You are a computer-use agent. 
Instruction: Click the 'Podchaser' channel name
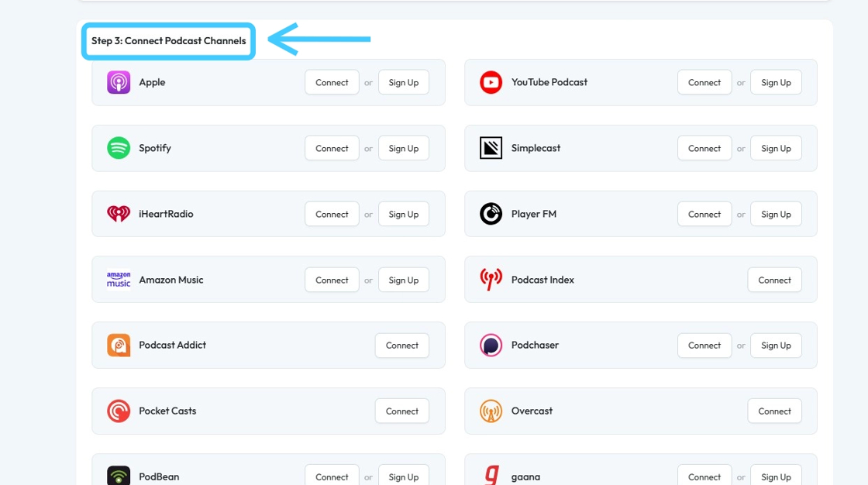(x=535, y=345)
